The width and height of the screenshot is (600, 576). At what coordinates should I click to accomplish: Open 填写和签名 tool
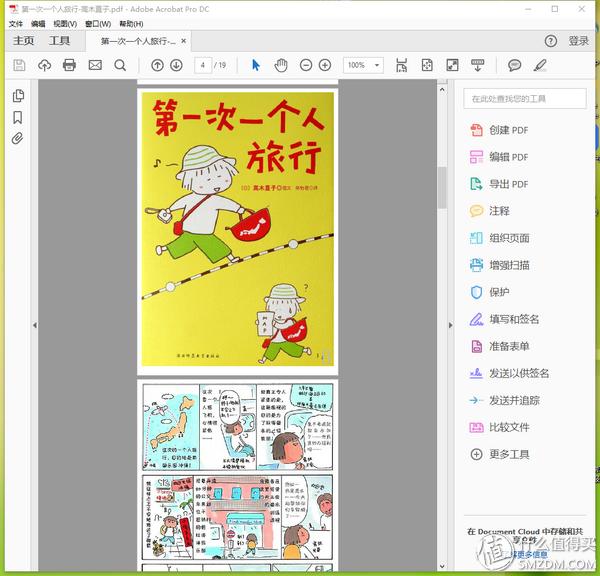coord(504,319)
